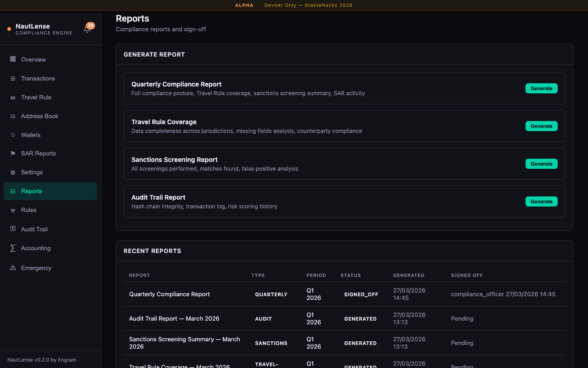Open the Travel Rule envelope icon
The image size is (588, 368).
pyautogui.click(x=13, y=97)
